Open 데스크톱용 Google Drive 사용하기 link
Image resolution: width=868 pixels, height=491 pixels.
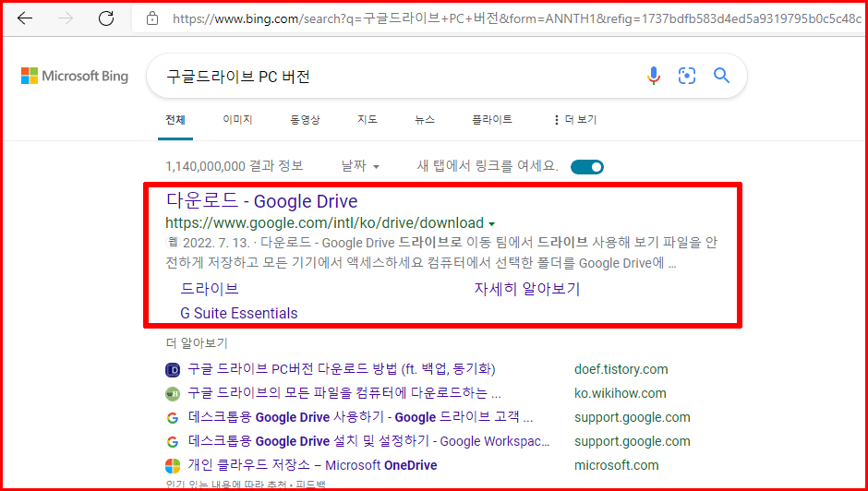pyautogui.click(x=361, y=417)
